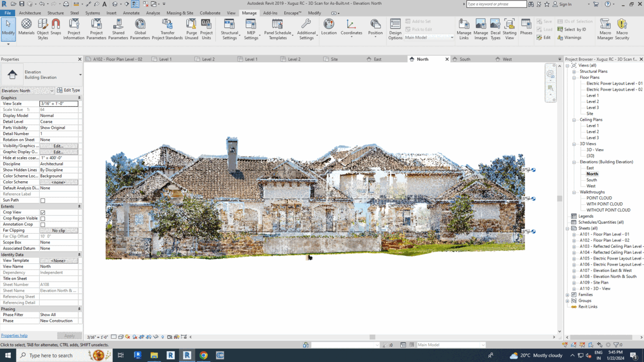Click the Purge Unused icon
The image size is (644, 362).
coord(192,27)
